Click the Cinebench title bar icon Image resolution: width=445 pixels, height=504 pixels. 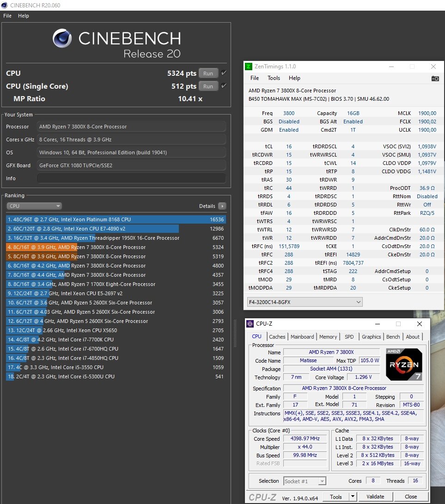click(x=4, y=5)
